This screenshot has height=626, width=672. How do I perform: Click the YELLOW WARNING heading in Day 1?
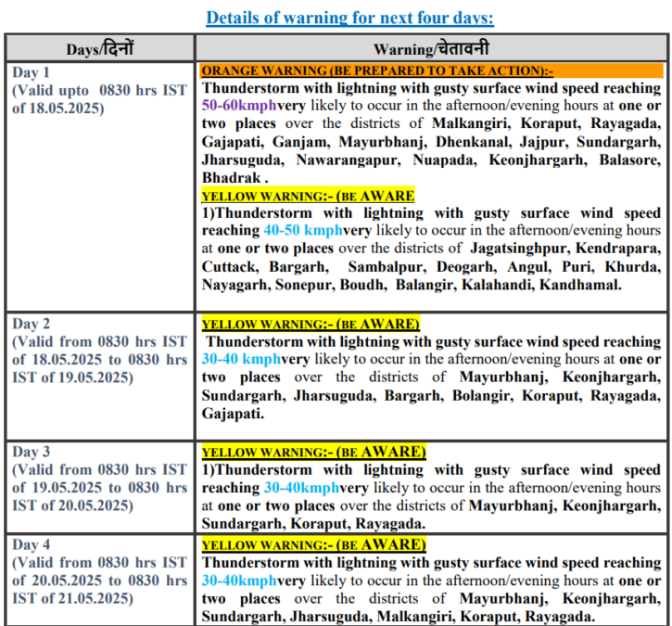(x=308, y=196)
